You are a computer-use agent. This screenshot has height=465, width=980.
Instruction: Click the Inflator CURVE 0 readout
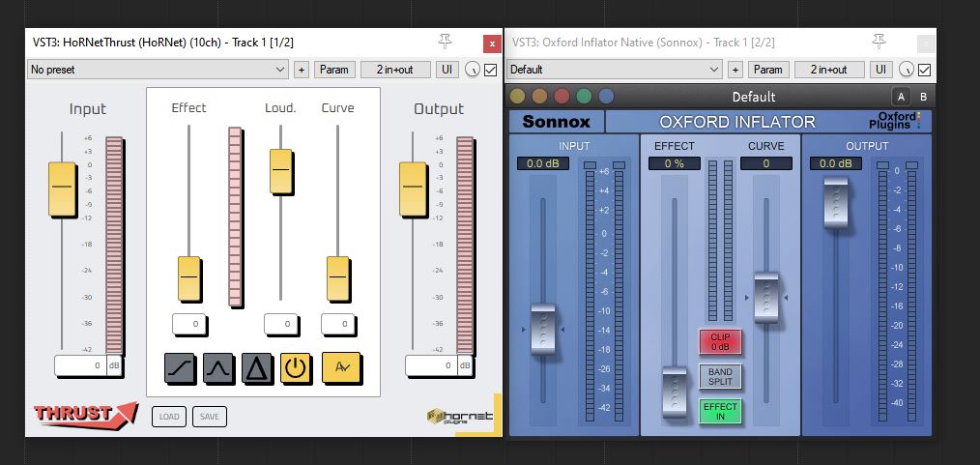[x=766, y=163]
